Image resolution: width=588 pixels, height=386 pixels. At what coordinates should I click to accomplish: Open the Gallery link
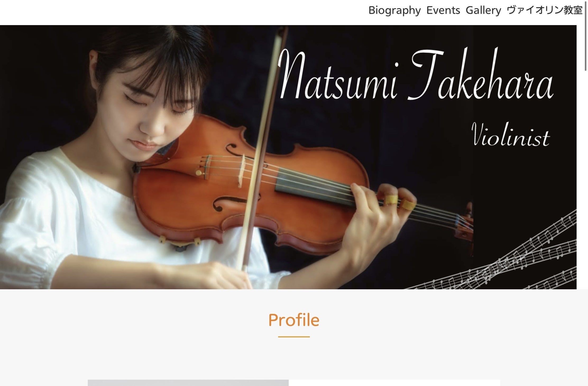483,11
